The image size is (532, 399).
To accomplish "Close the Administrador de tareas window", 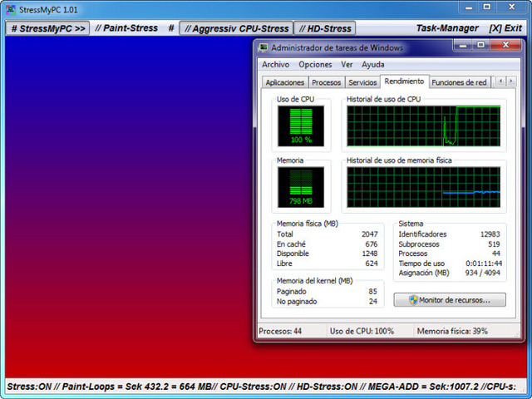I will click(x=505, y=45).
